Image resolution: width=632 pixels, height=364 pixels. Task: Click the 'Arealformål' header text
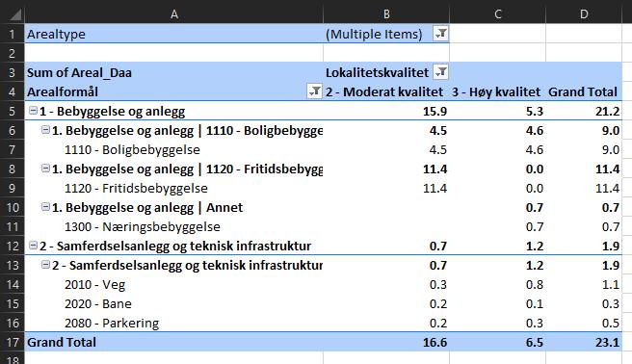(x=63, y=91)
